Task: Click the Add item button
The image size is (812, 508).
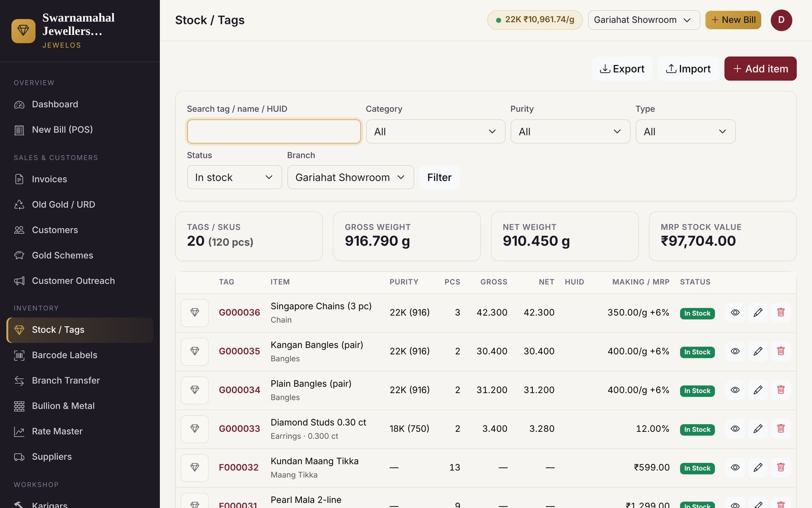Action: click(760, 69)
